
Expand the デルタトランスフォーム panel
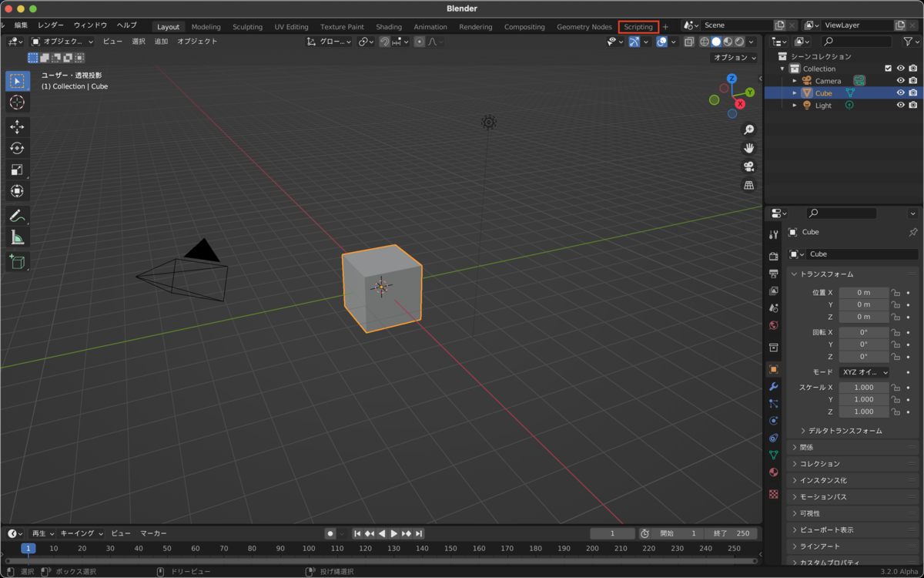845,431
